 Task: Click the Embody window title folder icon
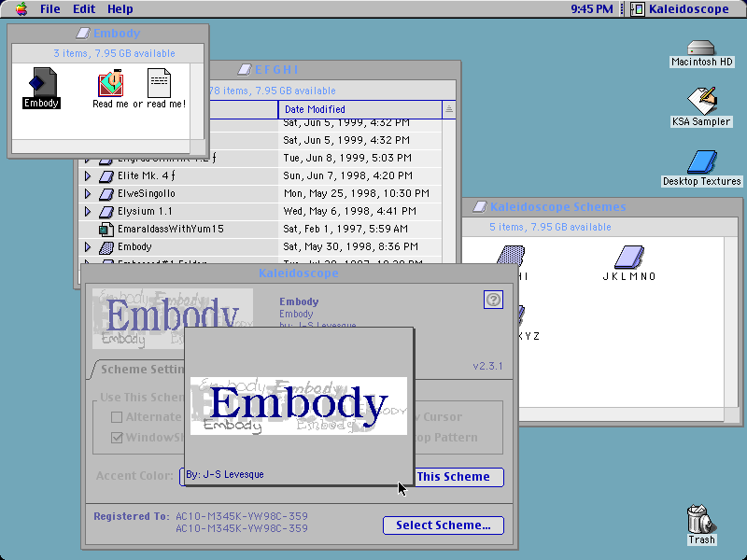tap(83, 34)
